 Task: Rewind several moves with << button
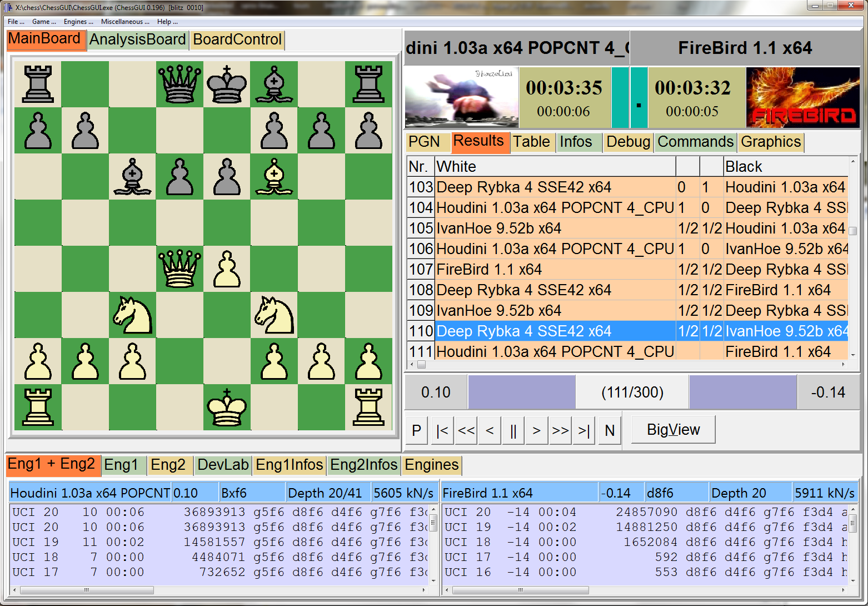point(466,430)
